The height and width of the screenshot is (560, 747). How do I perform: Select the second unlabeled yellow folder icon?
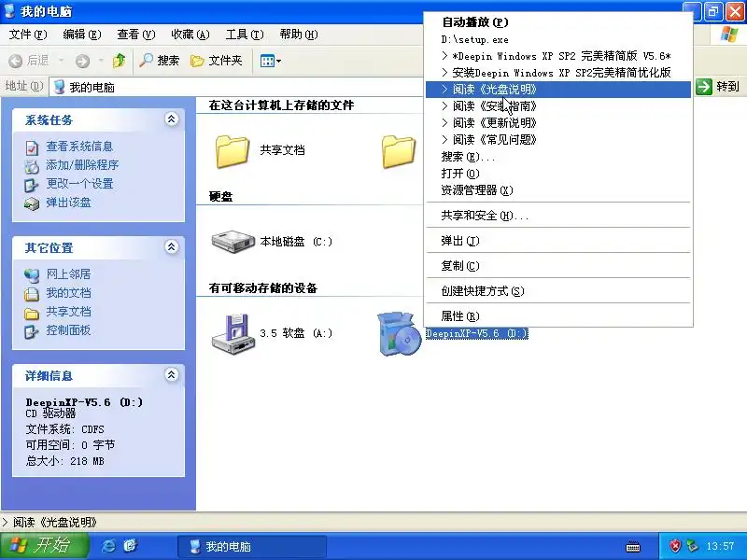tap(399, 151)
